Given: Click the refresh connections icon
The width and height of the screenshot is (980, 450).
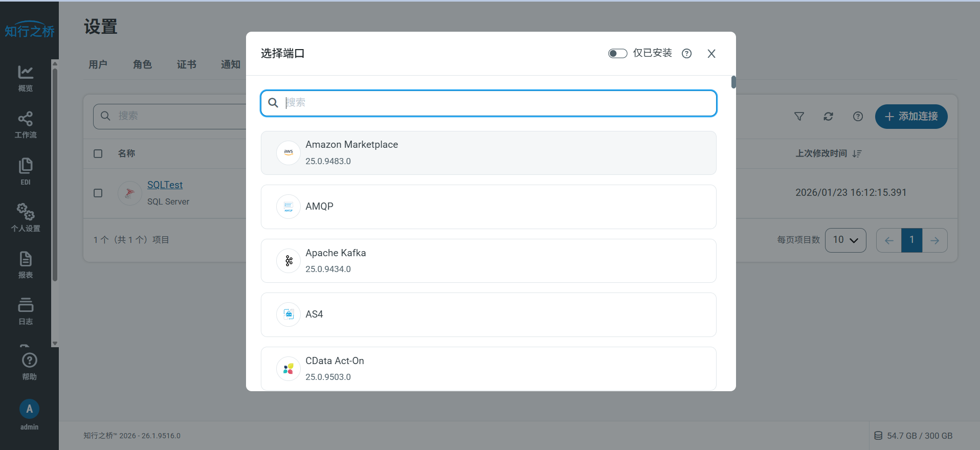Looking at the screenshot, I should (828, 117).
